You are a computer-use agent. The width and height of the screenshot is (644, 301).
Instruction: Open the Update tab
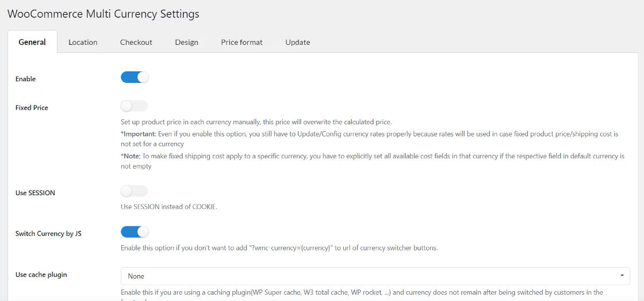(297, 42)
